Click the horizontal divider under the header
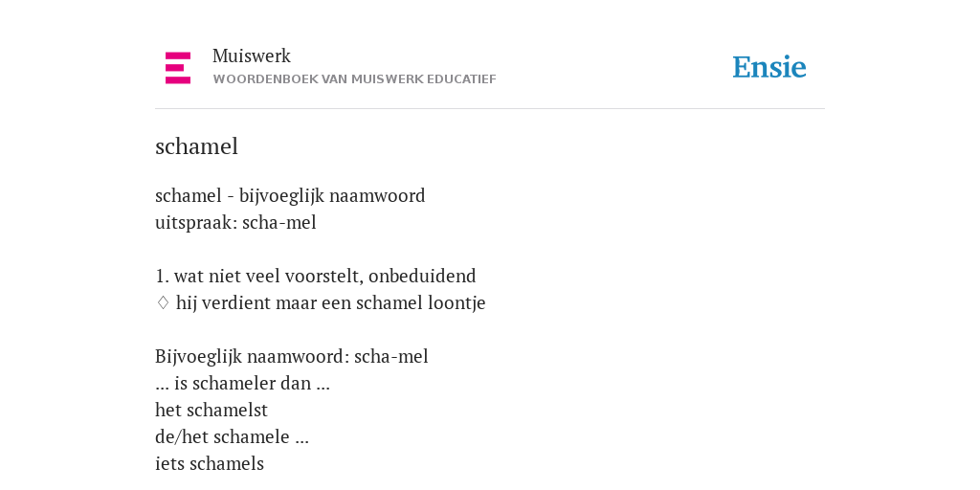980x490 pixels. tap(490, 109)
